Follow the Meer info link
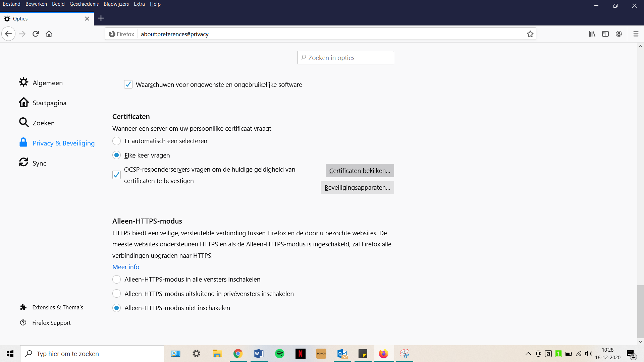The height and width of the screenshot is (362, 644). click(126, 267)
